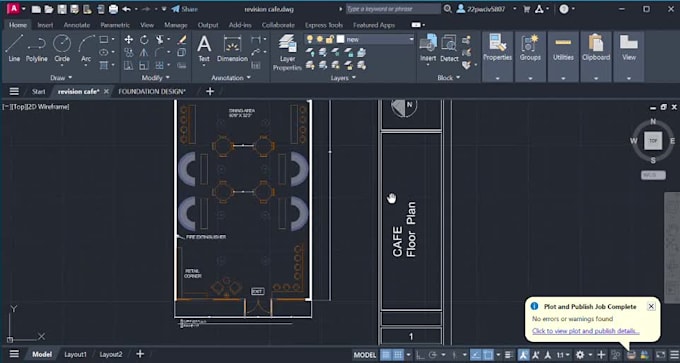This screenshot has height=363, width=680.
Task: Click the Rotate tool in Modify panel
Action: pyautogui.click(x=144, y=40)
